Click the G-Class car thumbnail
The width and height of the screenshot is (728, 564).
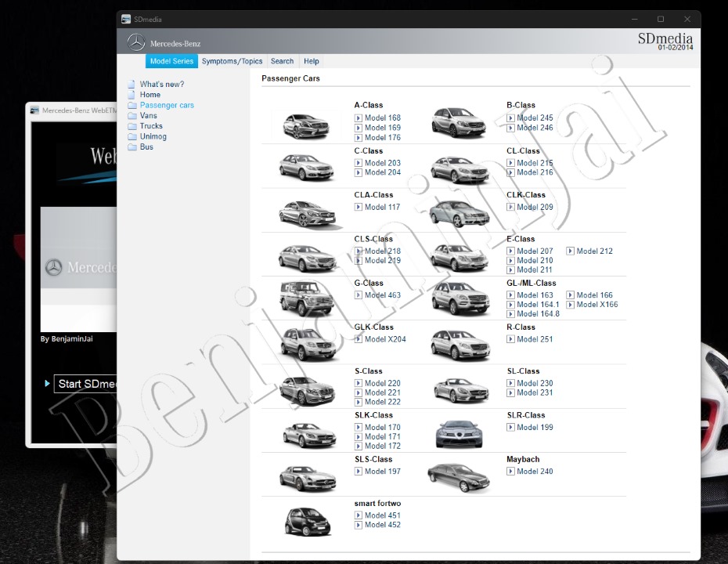(x=306, y=297)
